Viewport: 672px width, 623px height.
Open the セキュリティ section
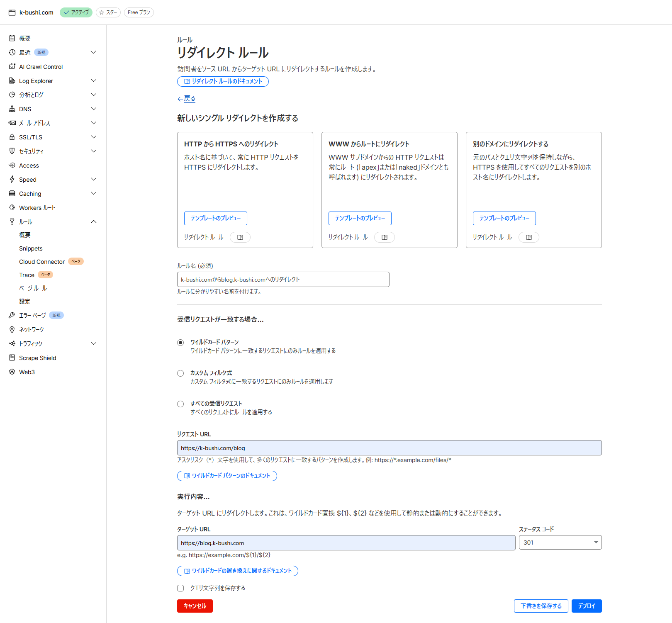[32, 151]
